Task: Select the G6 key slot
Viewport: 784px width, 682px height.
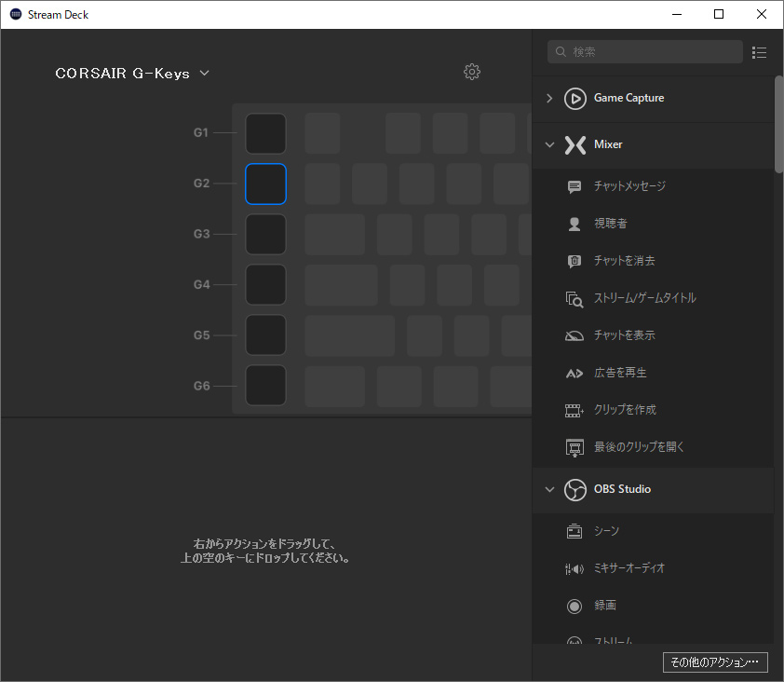Action: (265, 386)
